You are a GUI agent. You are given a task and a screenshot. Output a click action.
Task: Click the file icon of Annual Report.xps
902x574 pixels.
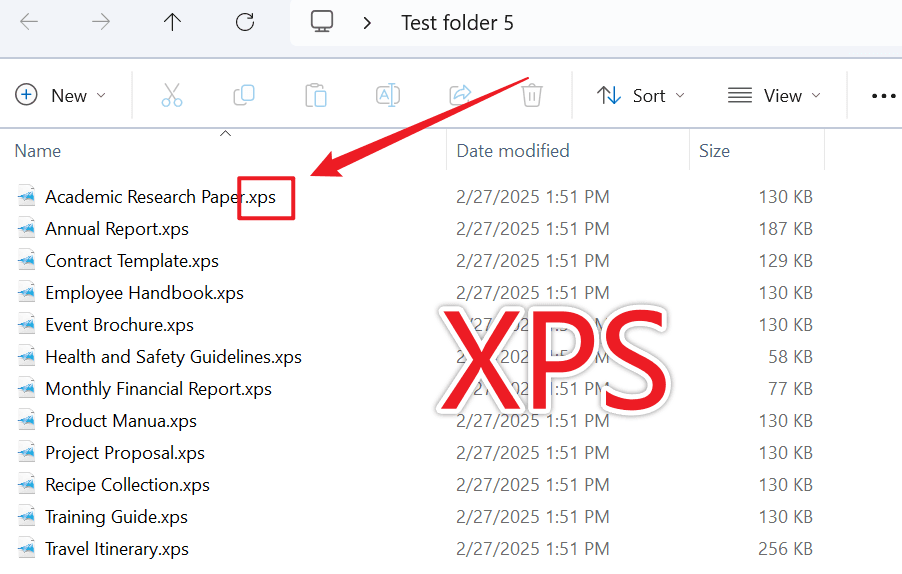click(x=26, y=229)
